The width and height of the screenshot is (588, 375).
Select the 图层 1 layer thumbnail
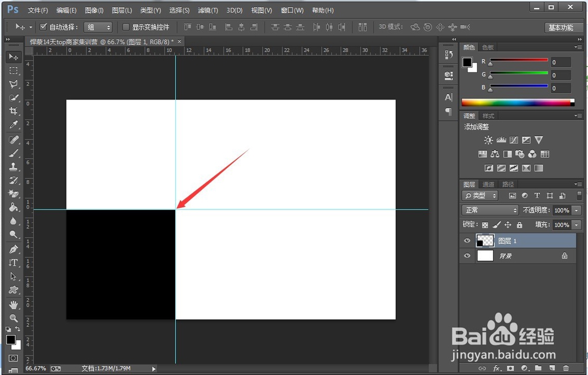[485, 241]
